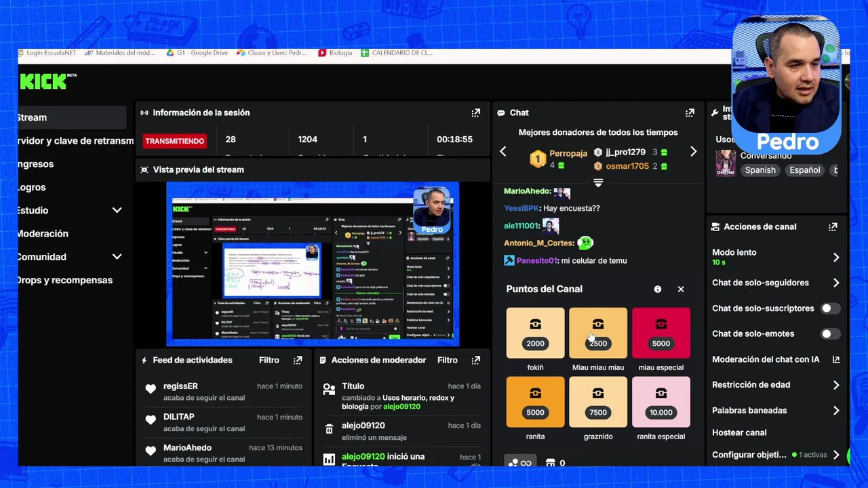This screenshot has height=488, width=868.
Task: Toggle Chat de solo-suscriptores
Action: coord(831,308)
